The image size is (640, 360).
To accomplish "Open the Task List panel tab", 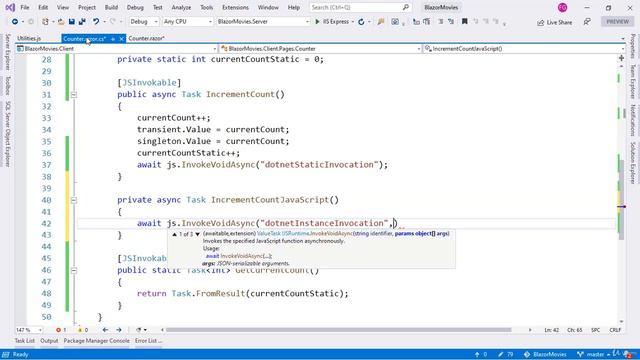I will coord(24,341).
